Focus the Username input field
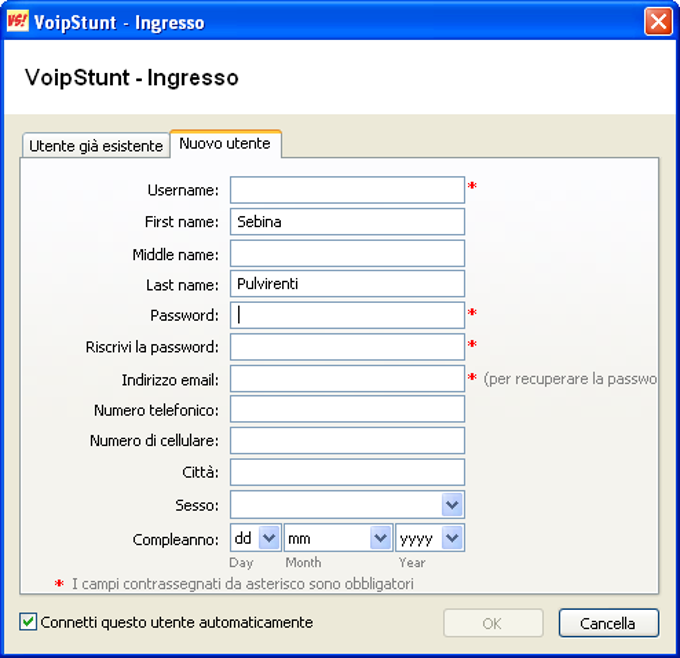 point(347,190)
